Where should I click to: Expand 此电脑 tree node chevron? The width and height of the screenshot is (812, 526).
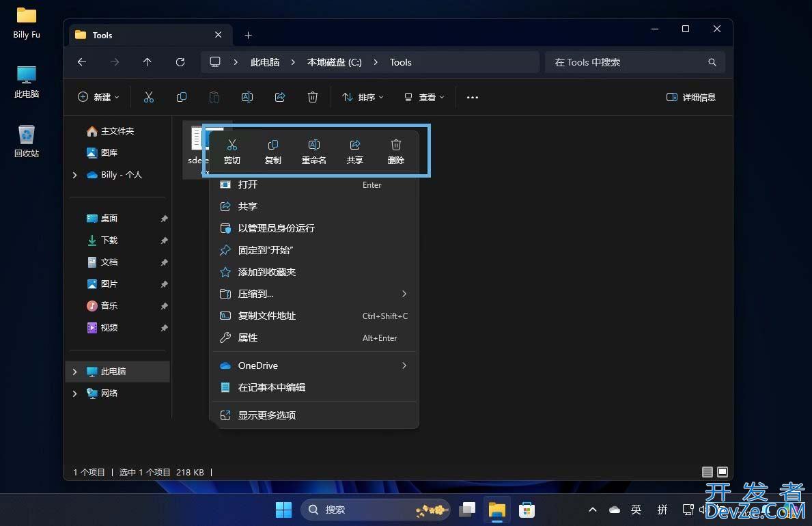coord(74,372)
